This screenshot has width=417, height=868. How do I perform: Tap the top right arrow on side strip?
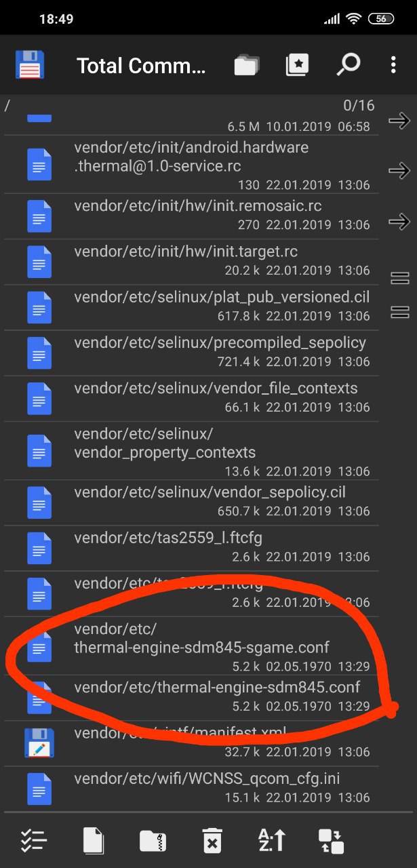click(x=399, y=121)
